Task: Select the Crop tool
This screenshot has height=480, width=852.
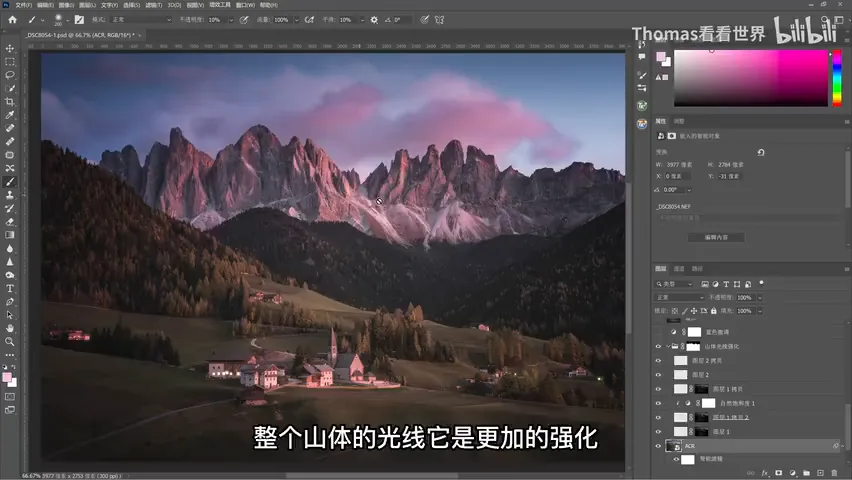Action: 10,102
